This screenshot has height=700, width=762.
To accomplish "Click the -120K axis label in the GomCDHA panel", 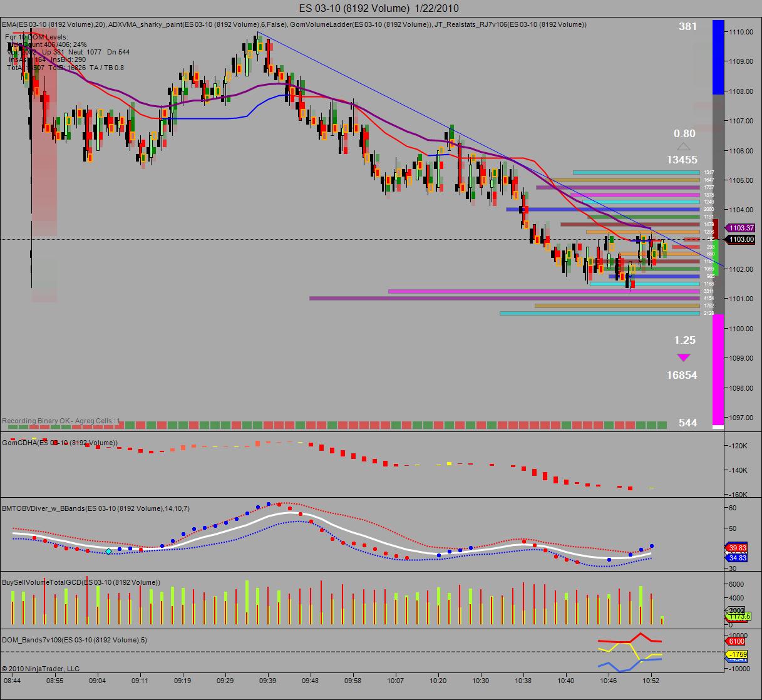I will [x=737, y=446].
